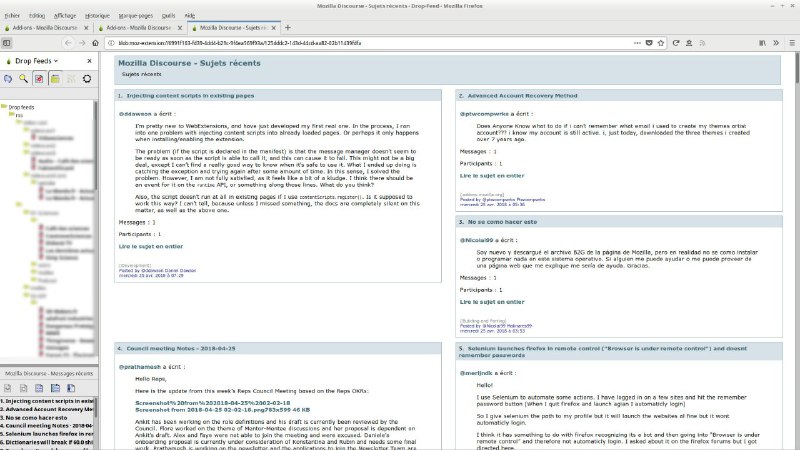
Task: Click the Drop Feeds check feeds icon
Action: coord(8,78)
